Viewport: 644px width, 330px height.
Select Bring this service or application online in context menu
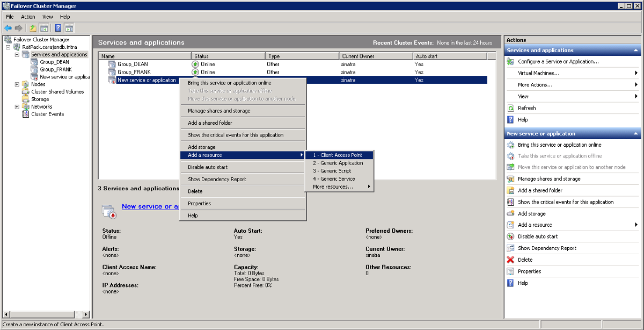(243, 83)
